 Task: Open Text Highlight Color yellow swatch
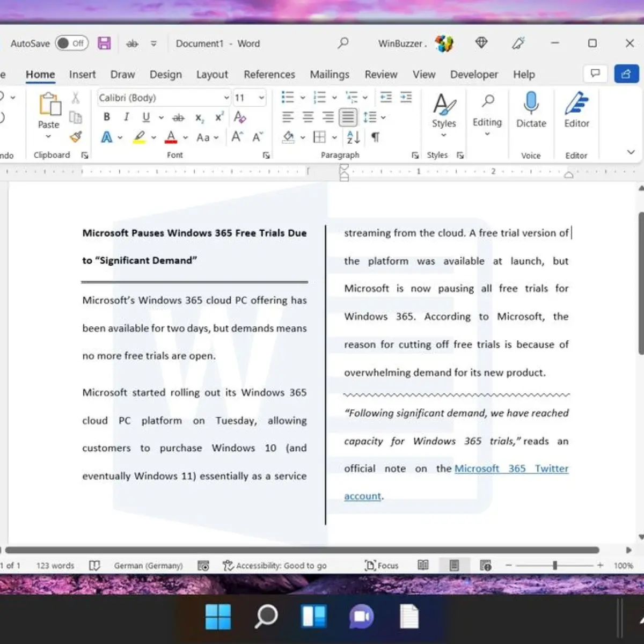pos(139,137)
